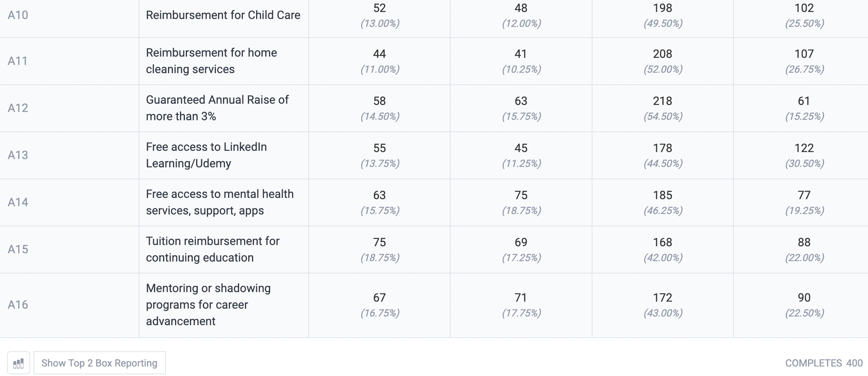Click the 185 count in A14 row
The image size is (868, 376).
coord(662,195)
